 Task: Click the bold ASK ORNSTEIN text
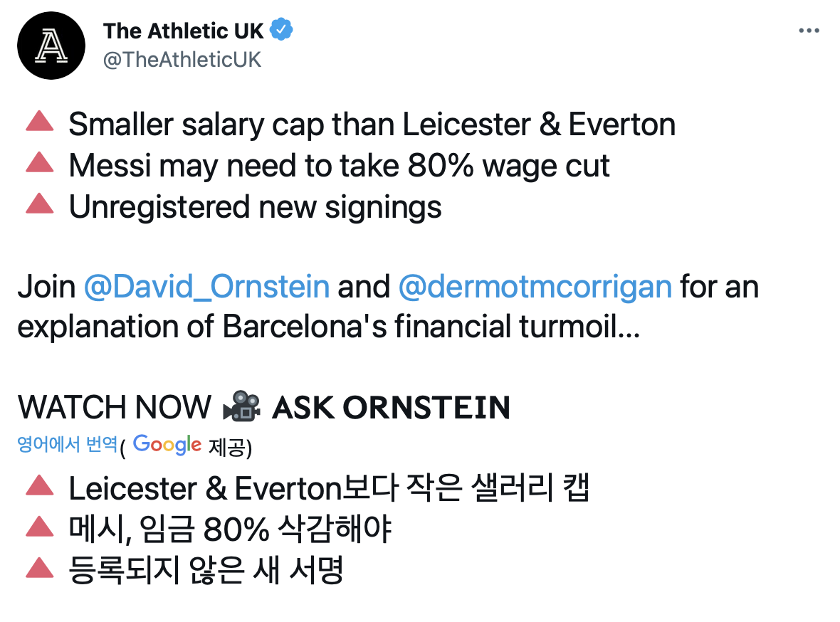click(391, 408)
